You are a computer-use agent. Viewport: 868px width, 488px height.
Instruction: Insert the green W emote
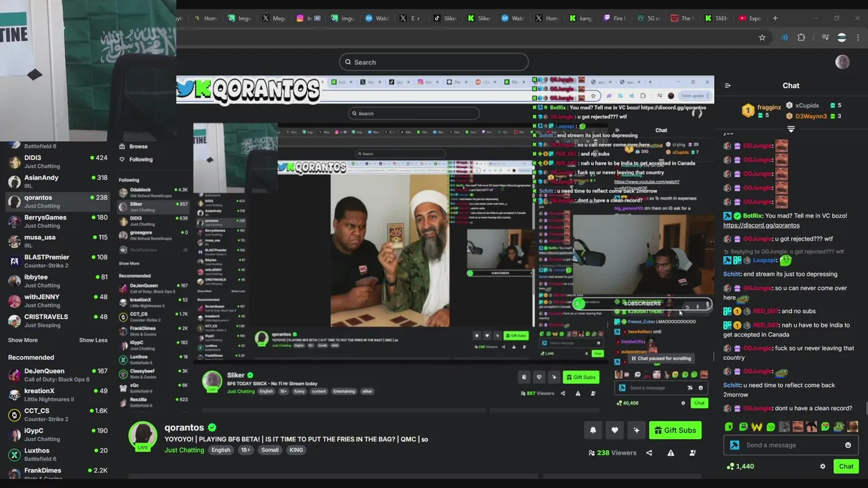(x=757, y=427)
